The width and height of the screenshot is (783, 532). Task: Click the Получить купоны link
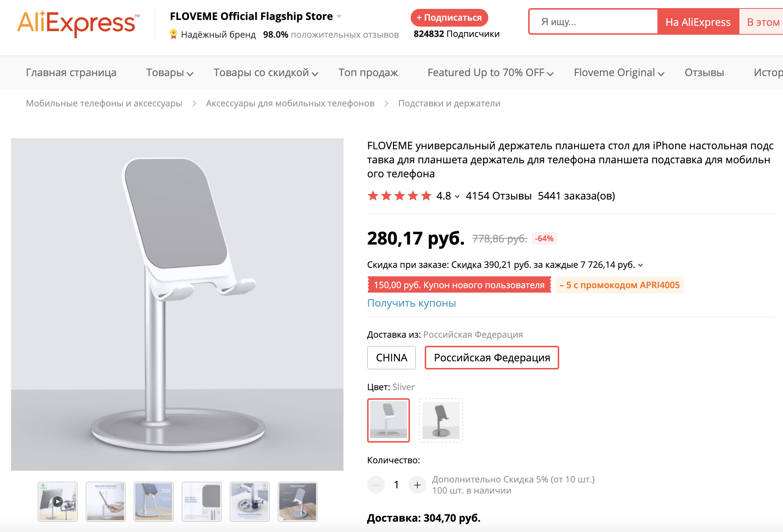[411, 303]
